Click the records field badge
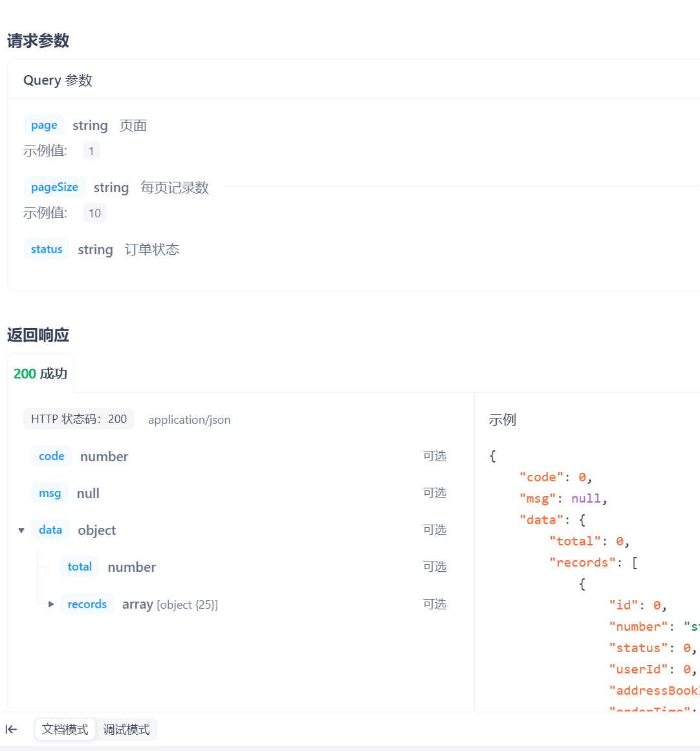Screen dimensions: 700x751 tap(87, 604)
